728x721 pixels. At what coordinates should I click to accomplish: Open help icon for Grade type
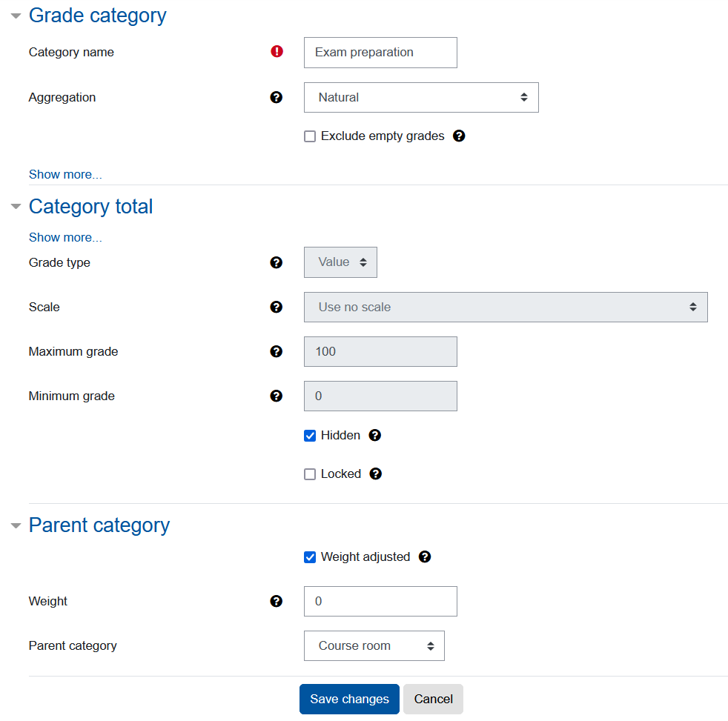(277, 262)
